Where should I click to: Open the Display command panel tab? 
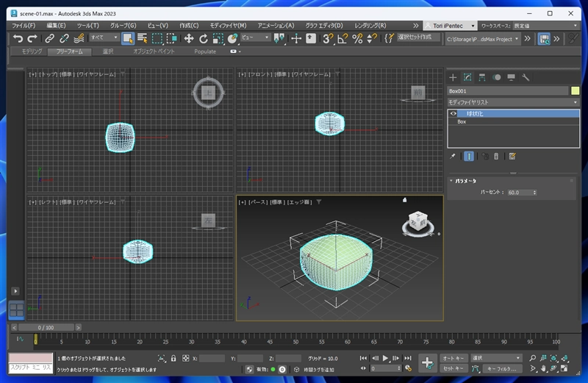pos(511,78)
